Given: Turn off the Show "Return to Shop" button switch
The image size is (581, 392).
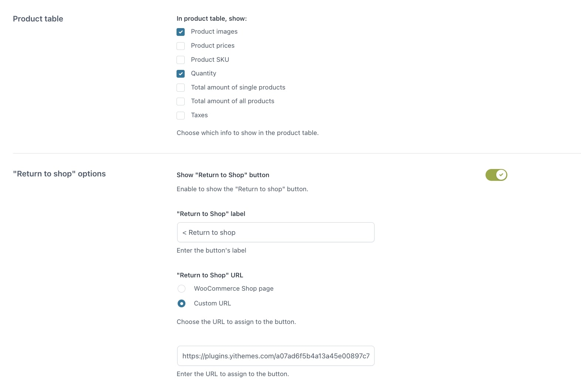Looking at the screenshot, I should point(496,175).
